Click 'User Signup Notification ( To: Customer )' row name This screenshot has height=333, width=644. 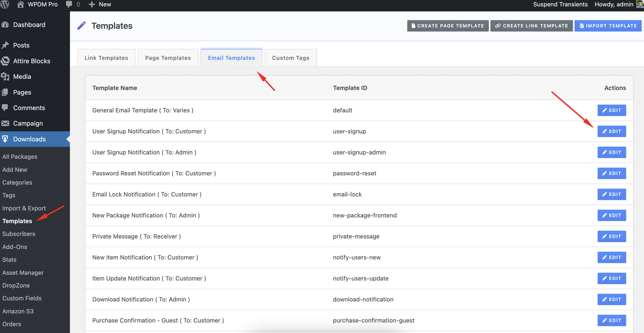pyautogui.click(x=149, y=131)
